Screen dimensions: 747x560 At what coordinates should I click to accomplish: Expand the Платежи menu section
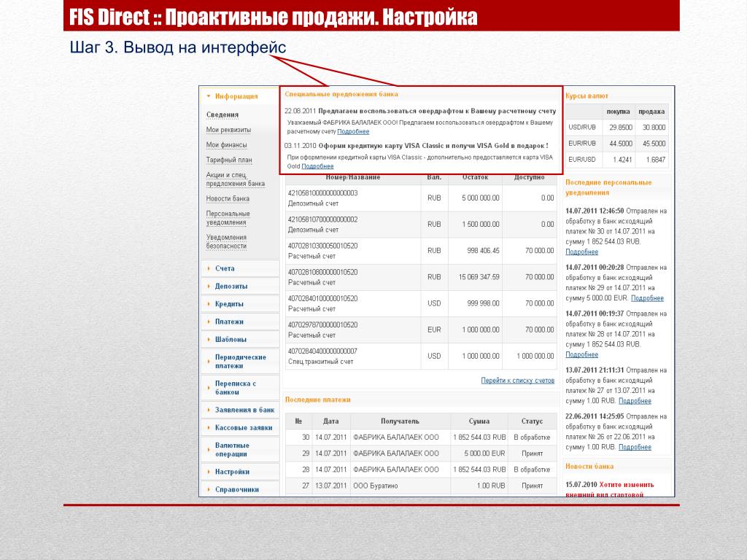click(229, 322)
